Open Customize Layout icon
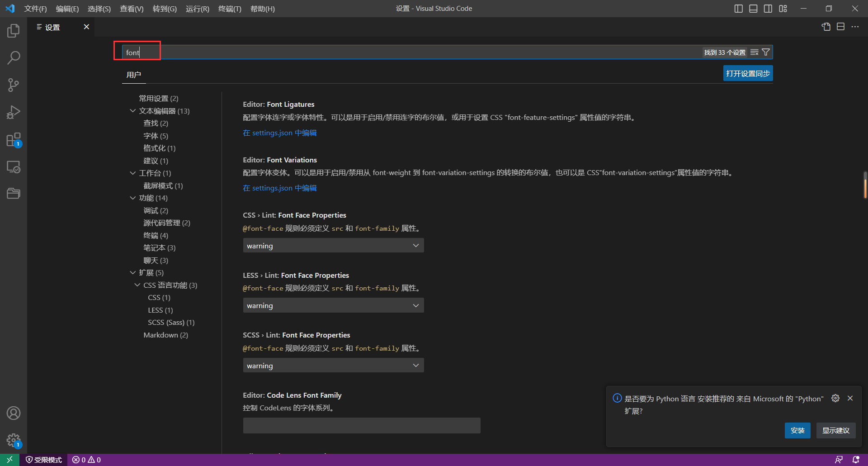 (783, 9)
